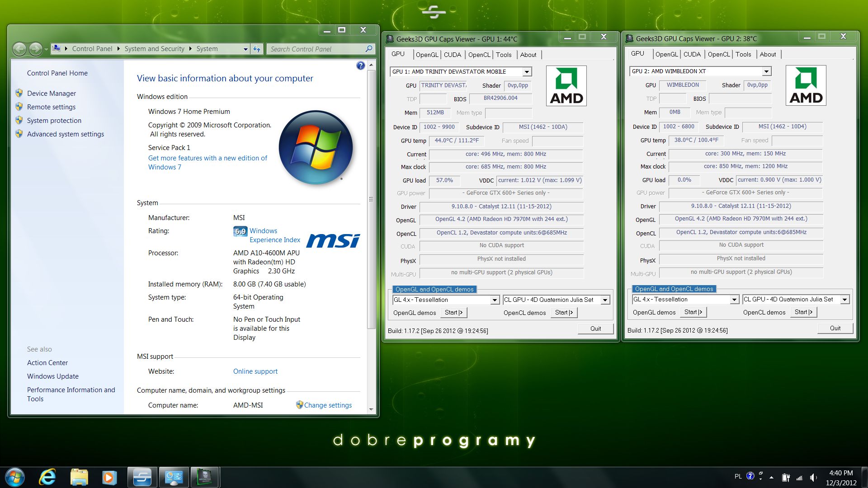This screenshot has width=868, height=488.
Task: Open Windows Update from See also
Action: click(53, 376)
